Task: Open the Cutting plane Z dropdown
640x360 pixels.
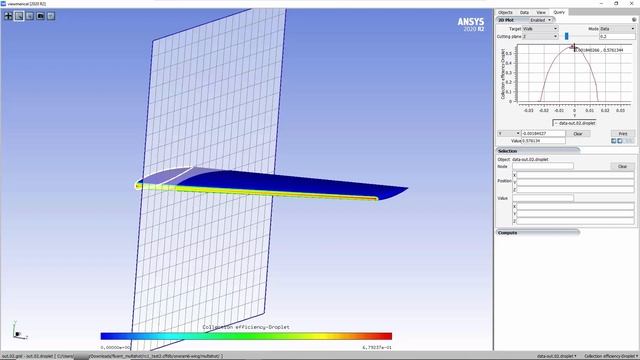Action: tap(540, 36)
